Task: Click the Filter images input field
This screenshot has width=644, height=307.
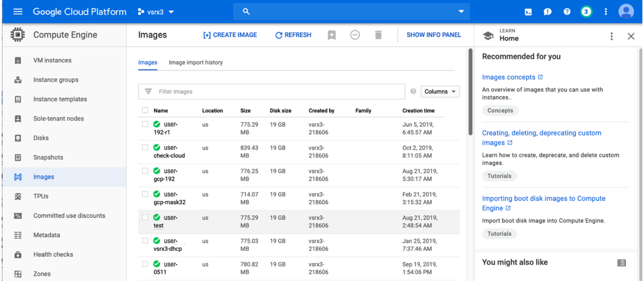Action: (278, 92)
